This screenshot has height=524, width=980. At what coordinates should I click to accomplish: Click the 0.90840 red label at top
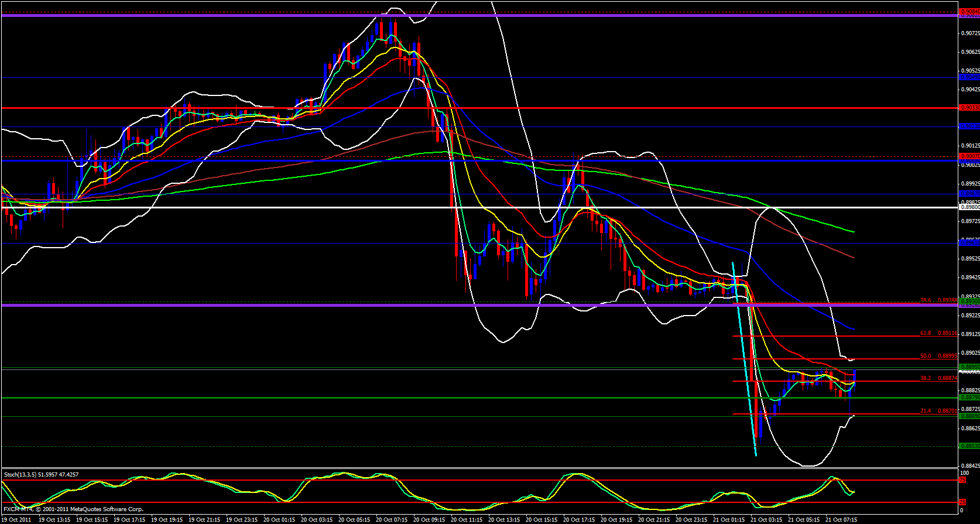969,11
